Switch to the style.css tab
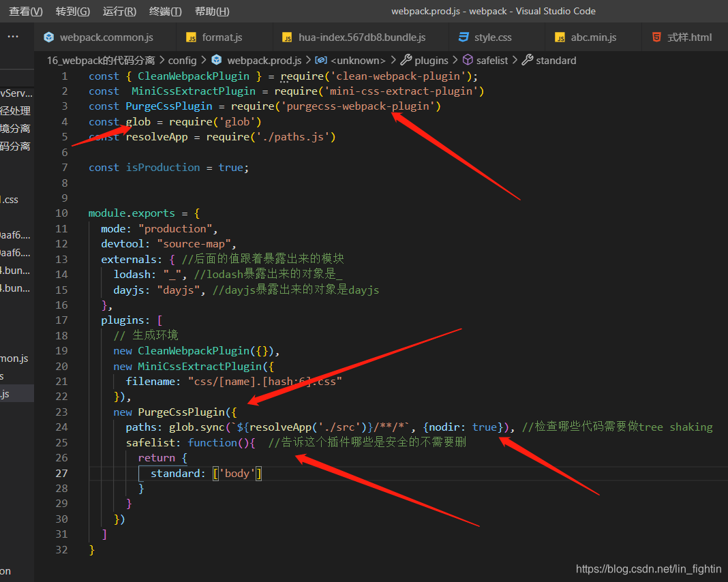The height and width of the screenshot is (582, 728). coord(497,37)
